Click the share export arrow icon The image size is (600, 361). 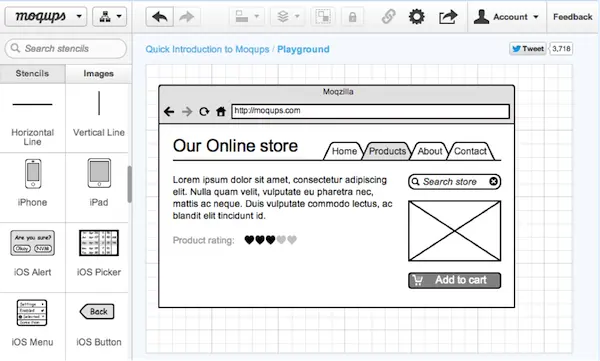click(x=448, y=17)
